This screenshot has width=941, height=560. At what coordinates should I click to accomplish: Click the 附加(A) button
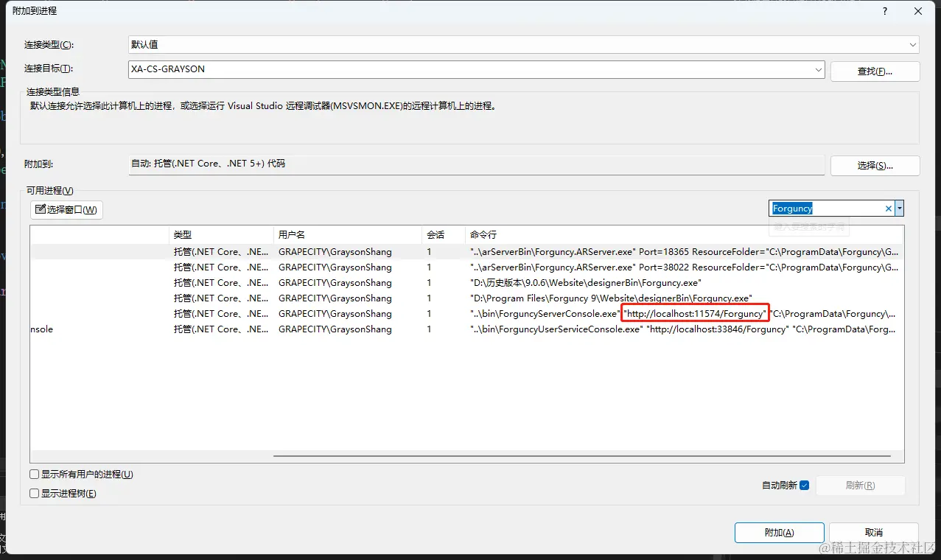pos(779,533)
